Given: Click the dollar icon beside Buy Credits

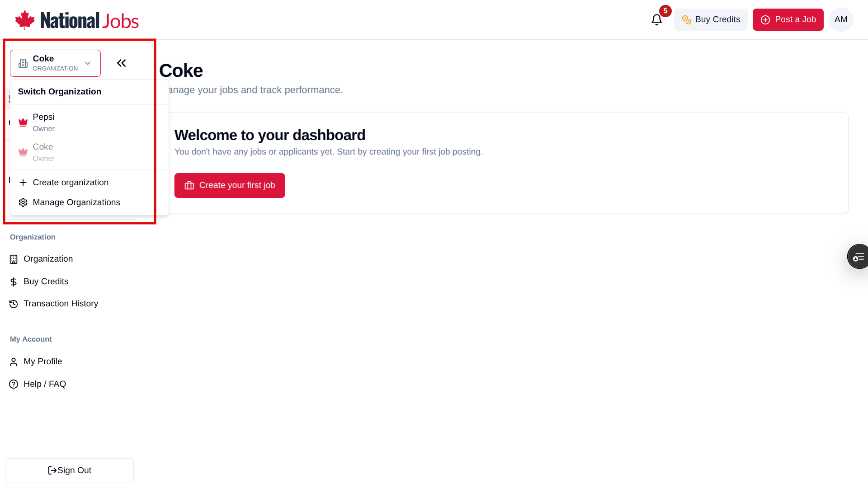Looking at the screenshot, I should click(x=14, y=282).
